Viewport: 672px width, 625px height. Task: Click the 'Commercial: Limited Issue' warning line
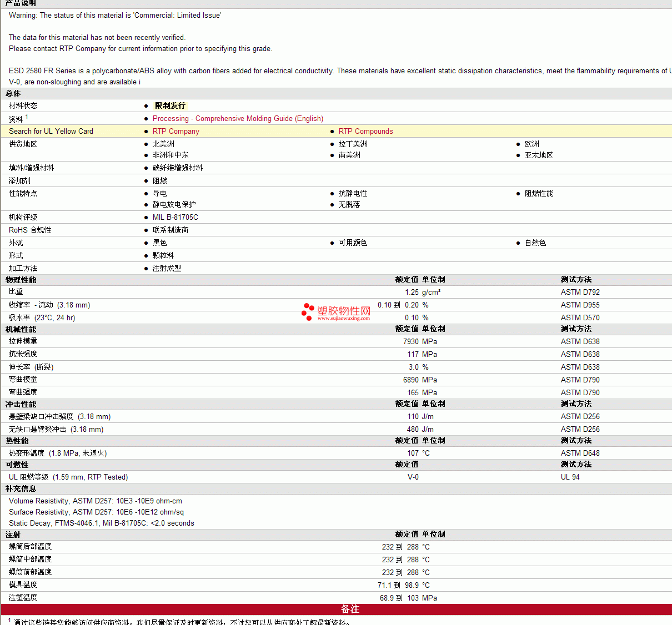115,15
